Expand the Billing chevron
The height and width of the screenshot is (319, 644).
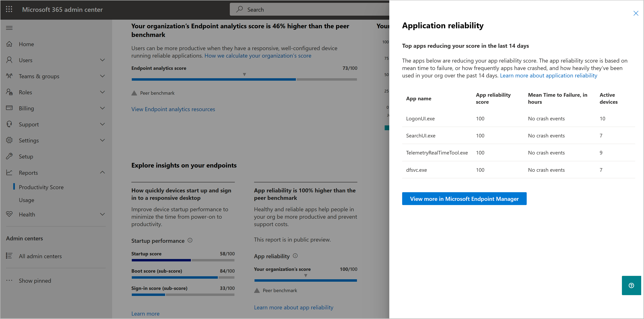click(x=102, y=108)
